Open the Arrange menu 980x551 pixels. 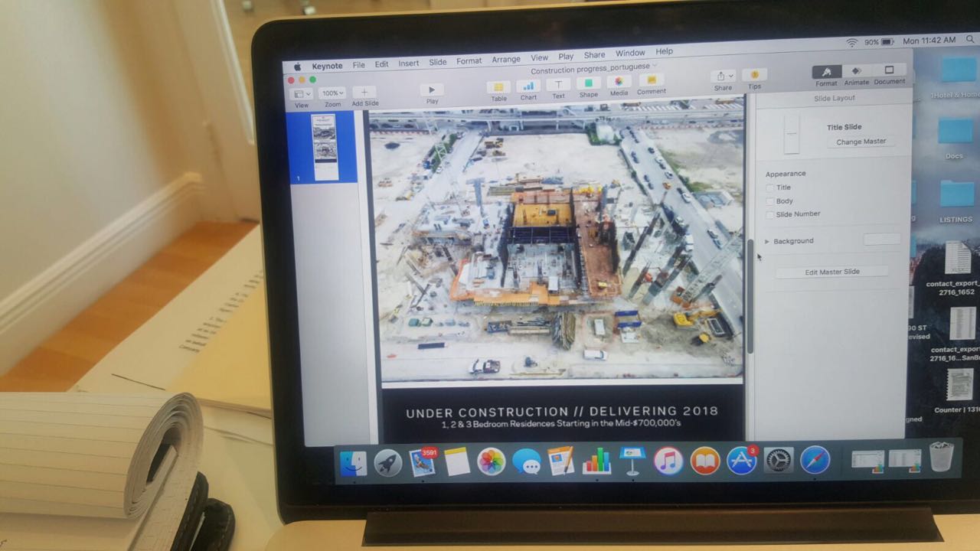pyautogui.click(x=505, y=60)
